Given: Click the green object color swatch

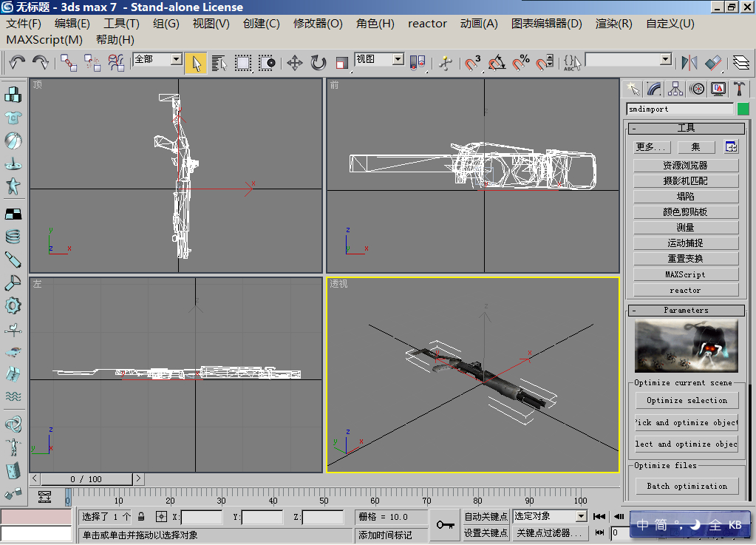Looking at the screenshot, I should (x=743, y=109).
